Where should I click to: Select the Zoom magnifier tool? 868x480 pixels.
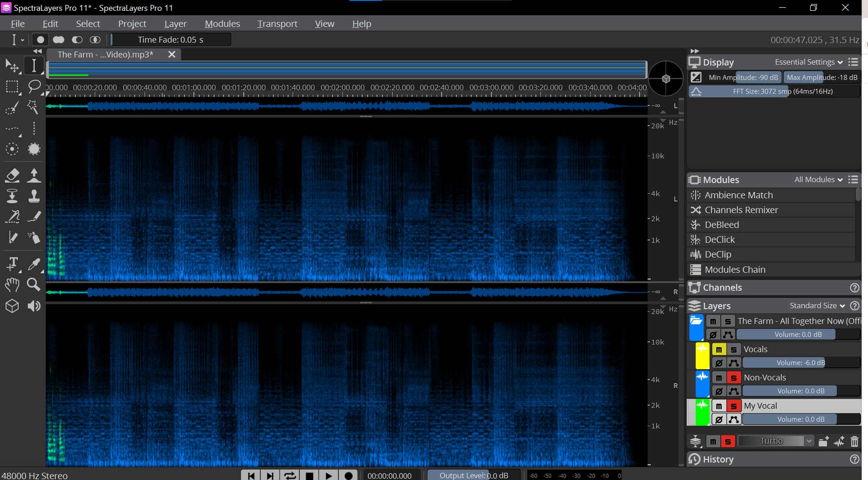tap(34, 284)
